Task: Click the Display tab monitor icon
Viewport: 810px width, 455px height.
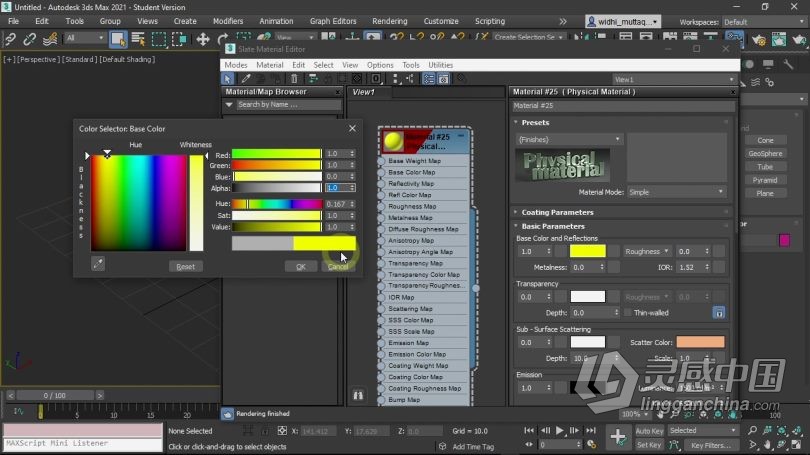Action: [768, 64]
